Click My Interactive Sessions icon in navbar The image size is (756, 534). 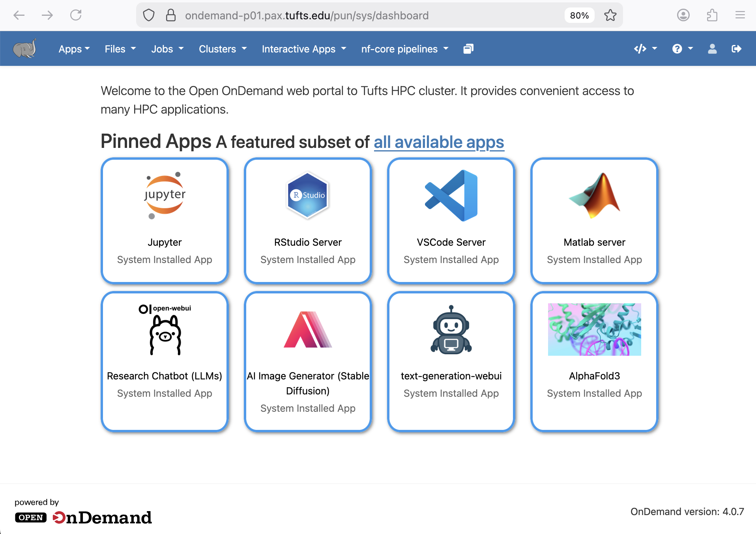(x=468, y=49)
